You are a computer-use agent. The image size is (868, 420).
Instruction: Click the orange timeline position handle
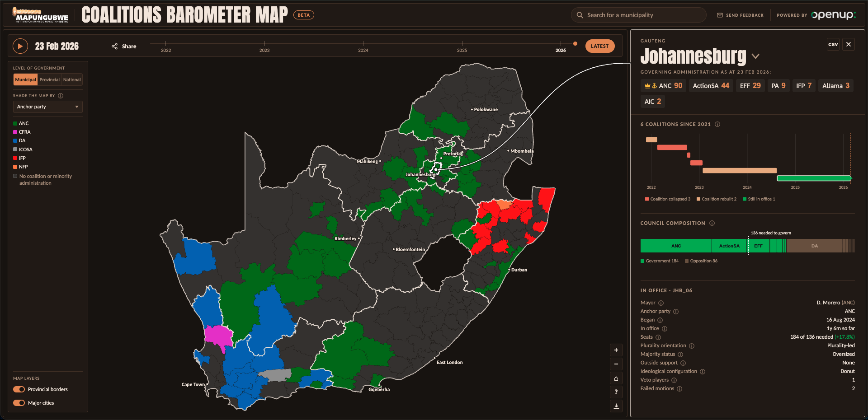coord(575,44)
